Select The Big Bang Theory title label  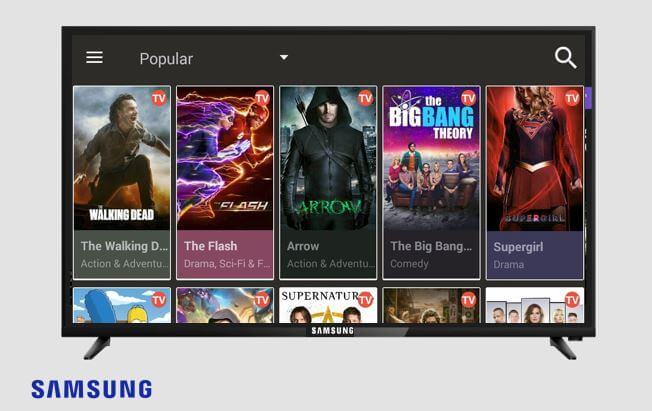(x=431, y=246)
